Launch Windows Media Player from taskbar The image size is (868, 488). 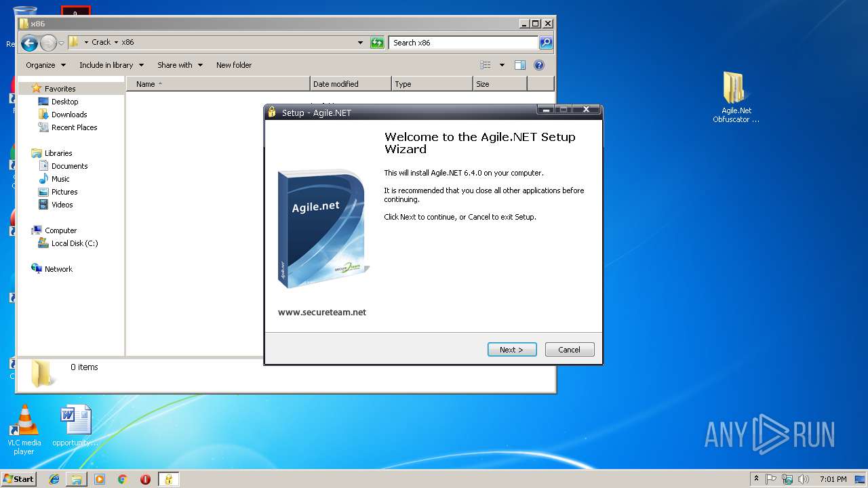tap(100, 479)
